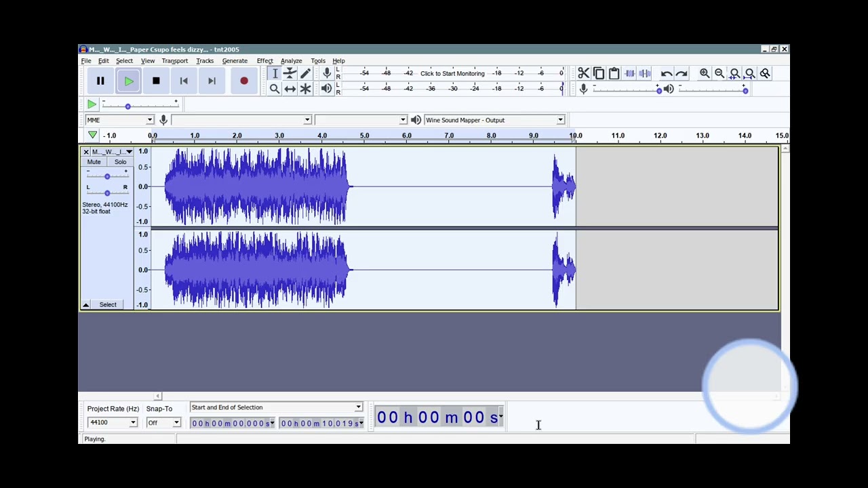Click the Redo arrow icon
868x488 pixels.
tap(682, 73)
